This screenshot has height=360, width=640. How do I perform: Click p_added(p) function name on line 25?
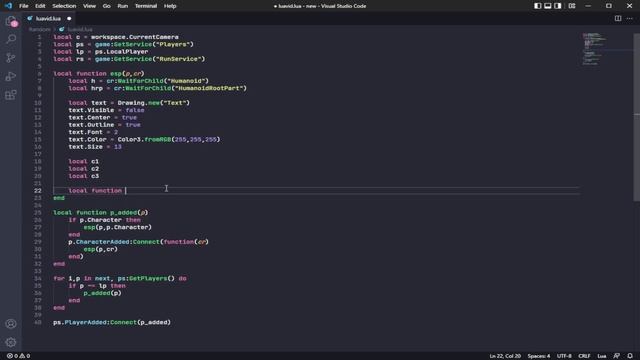(129, 213)
